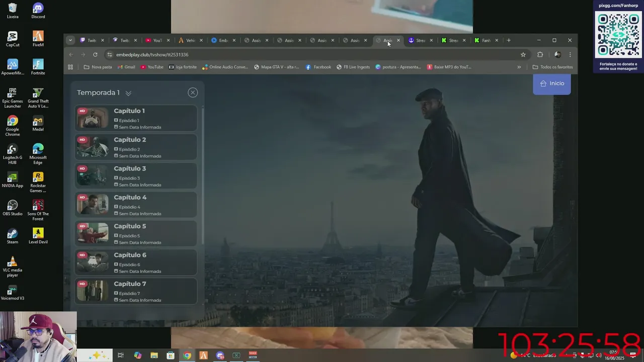Open the YouTube bookmark in the bookmarks bar
The image size is (644, 362).
coord(152,67)
